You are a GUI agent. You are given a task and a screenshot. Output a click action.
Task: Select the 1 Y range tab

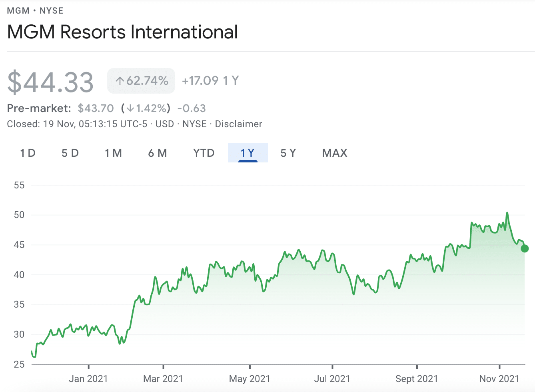pos(248,153)
